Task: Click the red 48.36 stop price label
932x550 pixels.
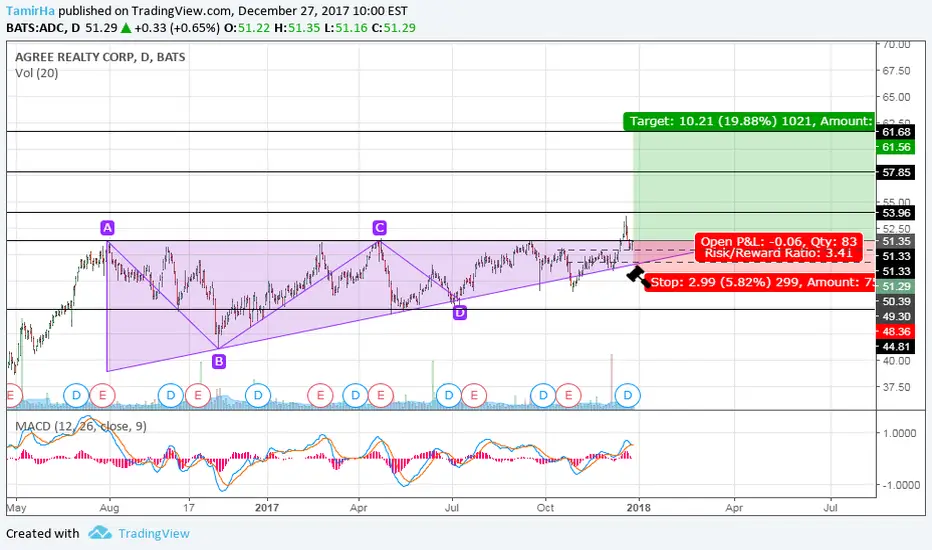Action: point(896,332)
